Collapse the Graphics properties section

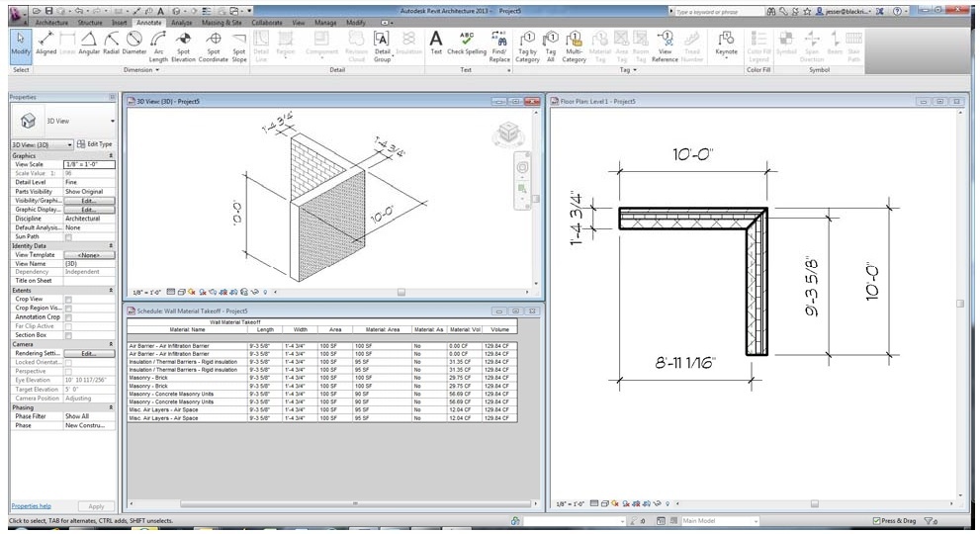(111, 155)
